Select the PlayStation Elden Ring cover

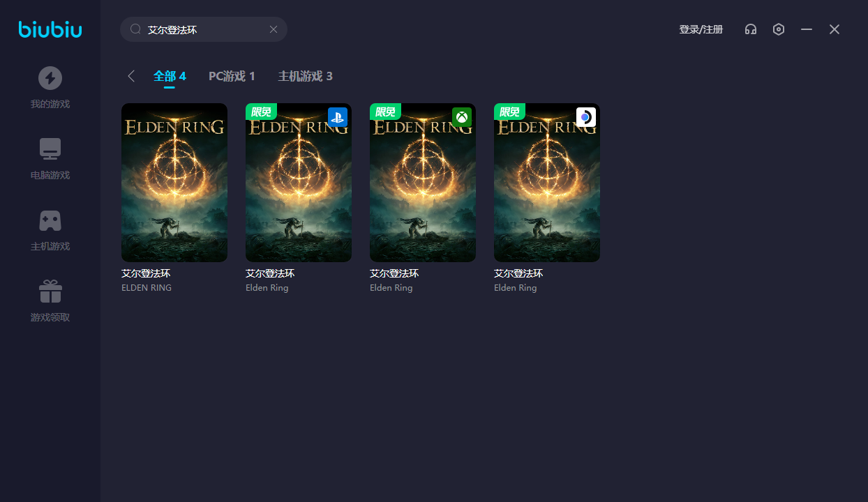pos(299,183)
